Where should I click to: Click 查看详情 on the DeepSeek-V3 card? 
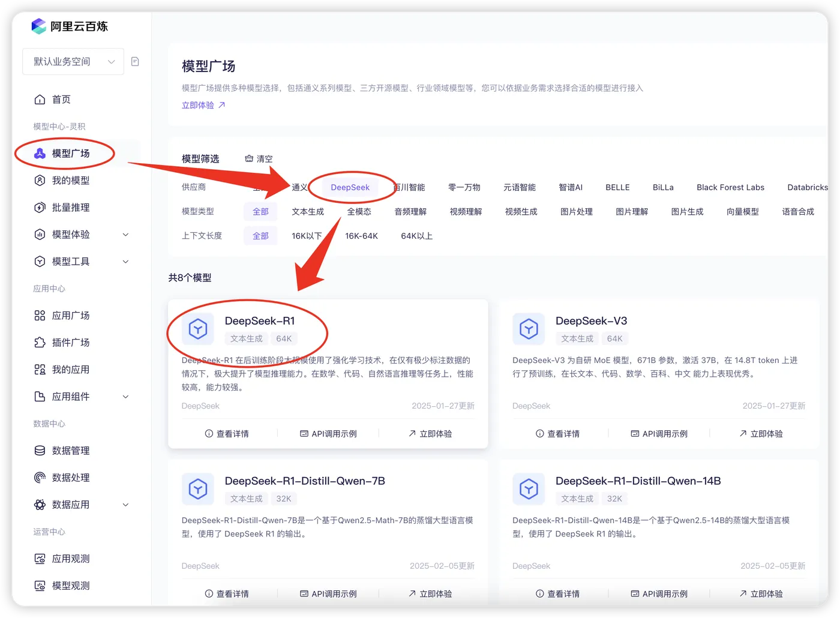click(557, 434)
